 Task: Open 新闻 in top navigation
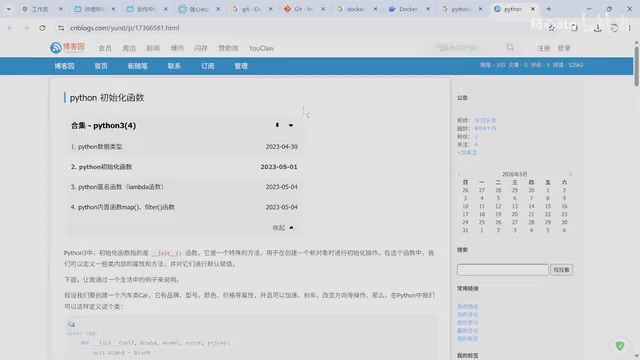153,48
